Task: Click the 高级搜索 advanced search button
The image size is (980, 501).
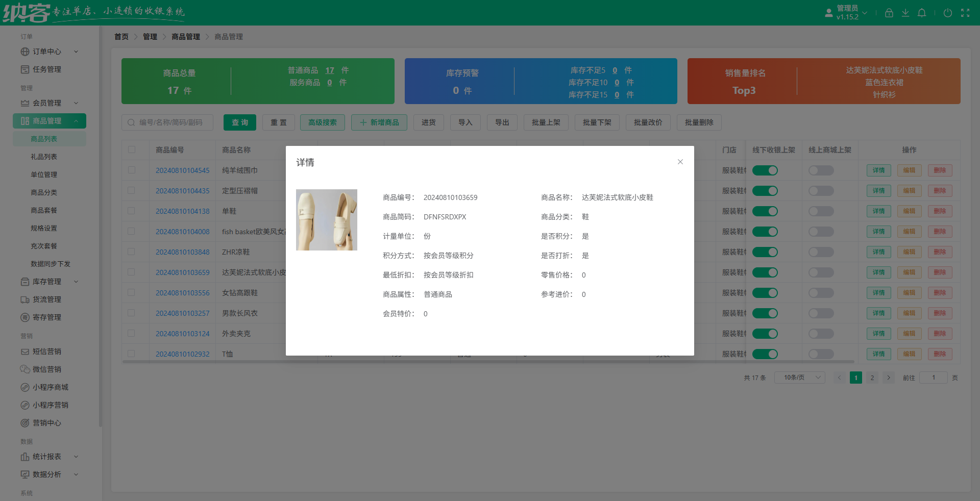Action: pos(322,122)
